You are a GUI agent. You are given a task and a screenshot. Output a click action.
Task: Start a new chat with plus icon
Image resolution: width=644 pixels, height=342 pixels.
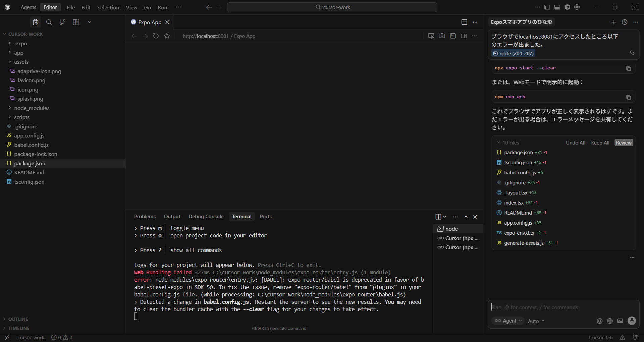click(x=613, y=22)
